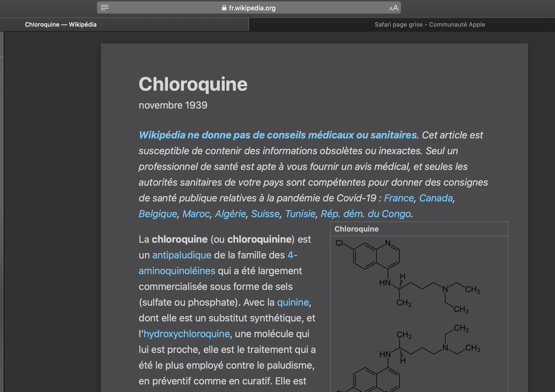Open the Belgique link
555x392 pixels.
click(x=158, y=214)
